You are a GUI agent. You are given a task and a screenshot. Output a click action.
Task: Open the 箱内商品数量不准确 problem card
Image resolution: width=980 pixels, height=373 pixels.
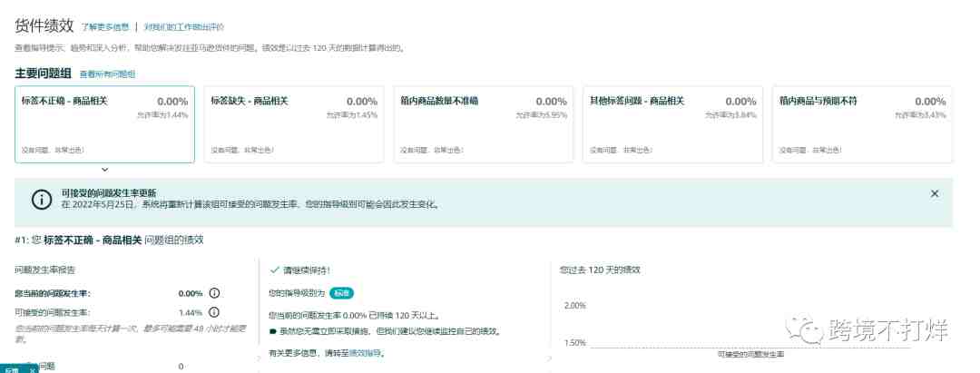click(x=483, y=124)
